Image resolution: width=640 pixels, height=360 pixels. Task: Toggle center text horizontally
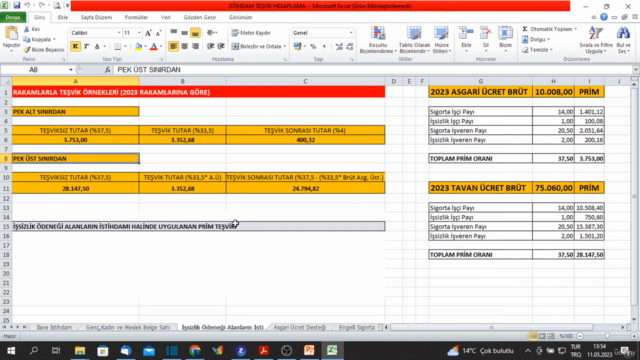(184, 47)
